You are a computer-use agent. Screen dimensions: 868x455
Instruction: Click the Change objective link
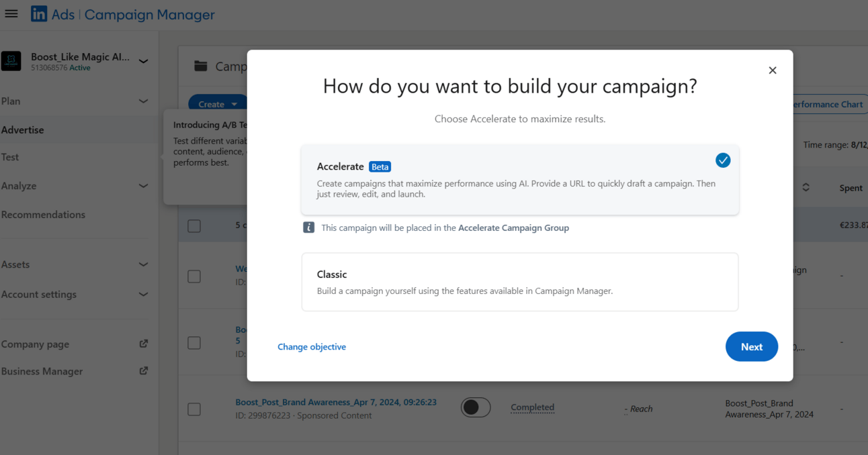pos(312,347)
